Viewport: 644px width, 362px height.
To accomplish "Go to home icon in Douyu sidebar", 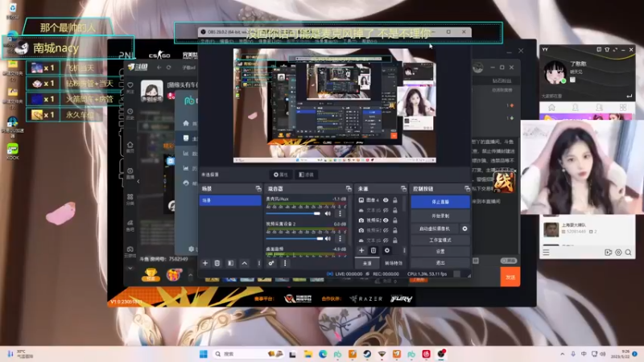I will click(x=130, y=146).
